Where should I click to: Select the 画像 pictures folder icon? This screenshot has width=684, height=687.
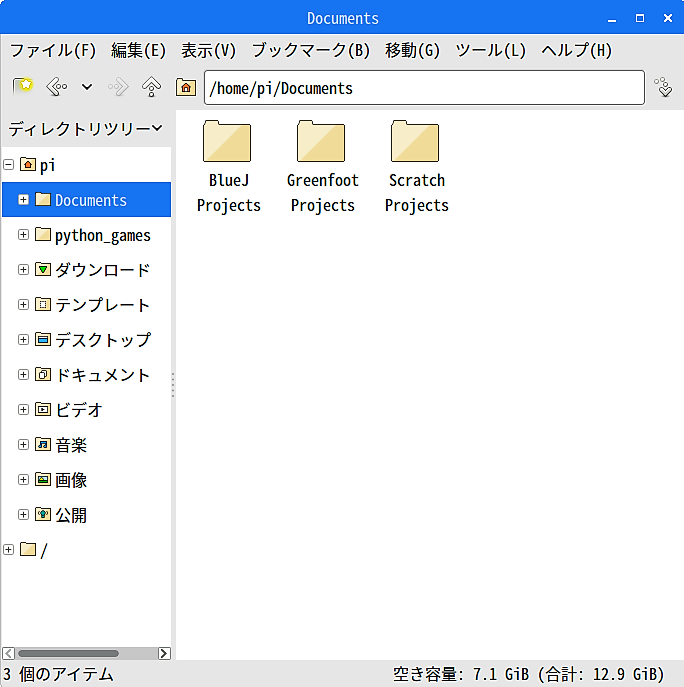click(43, 479)
